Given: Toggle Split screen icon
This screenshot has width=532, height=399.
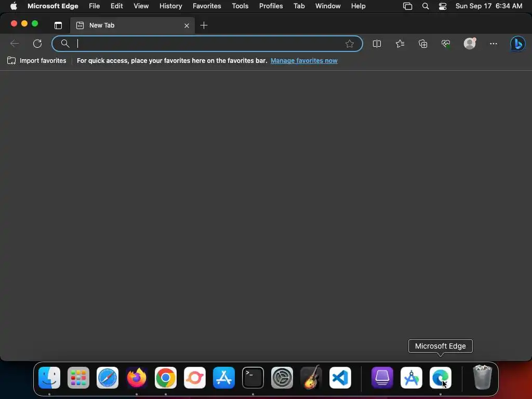Looking at the screenshot, I should (x=377, y=44).
